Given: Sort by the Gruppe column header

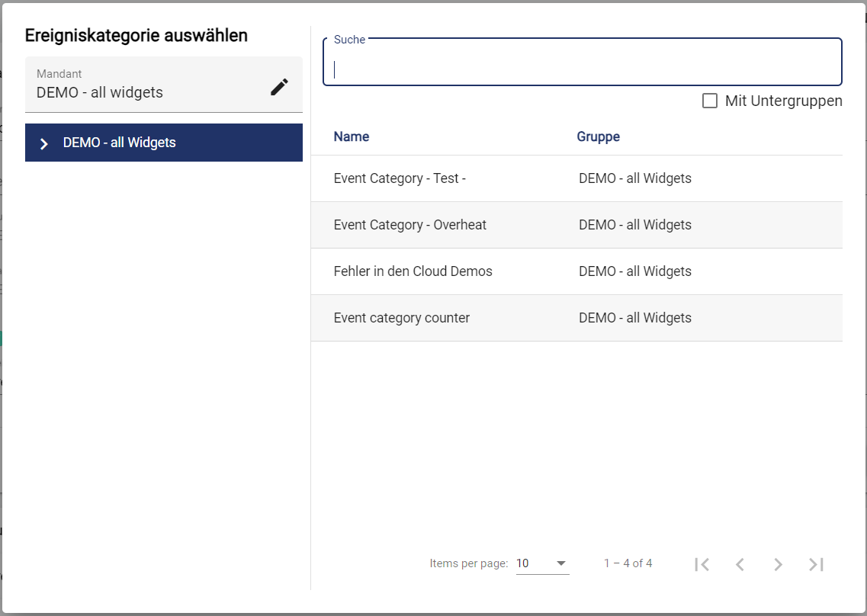Looking at the screenshot, I should (598, 136).
